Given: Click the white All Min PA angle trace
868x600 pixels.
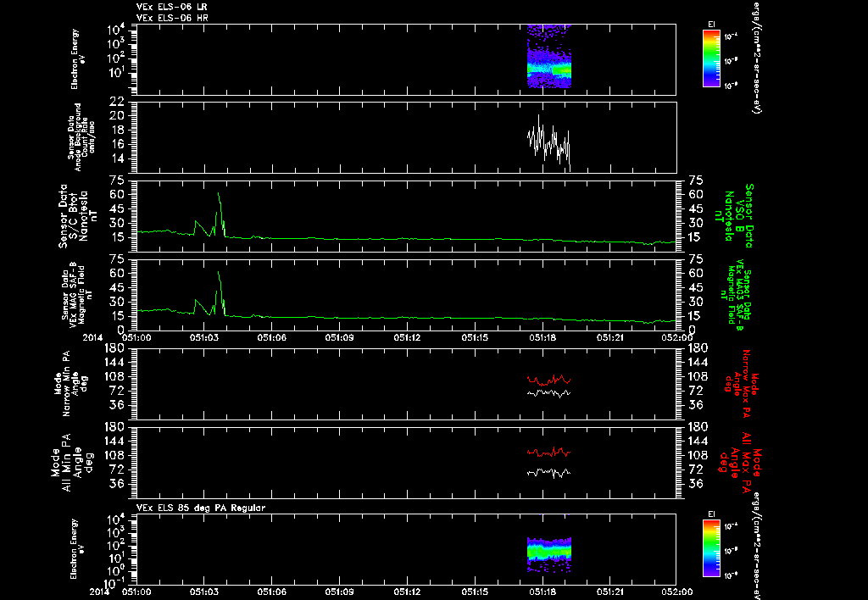Looking at the screenshot, I should tap(548, 472).
